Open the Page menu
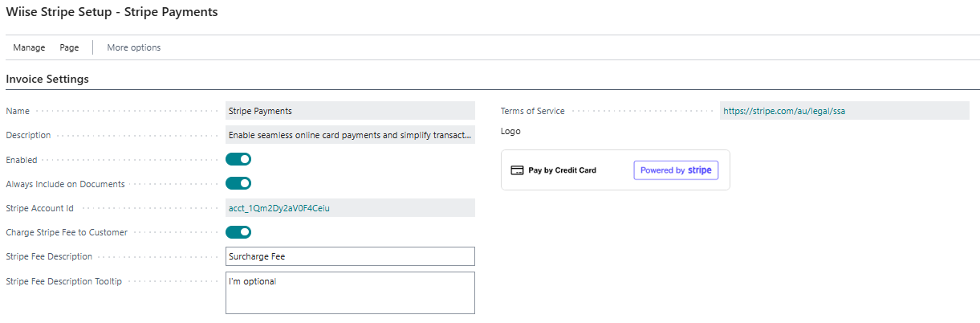Viewport: 980px width, 323px height. (x=69, y=47)
